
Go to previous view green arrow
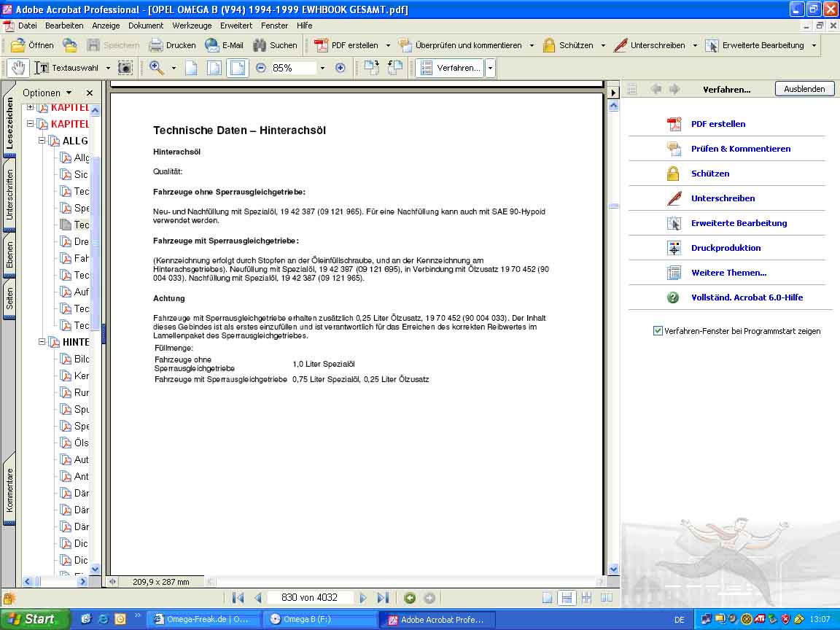410,598
